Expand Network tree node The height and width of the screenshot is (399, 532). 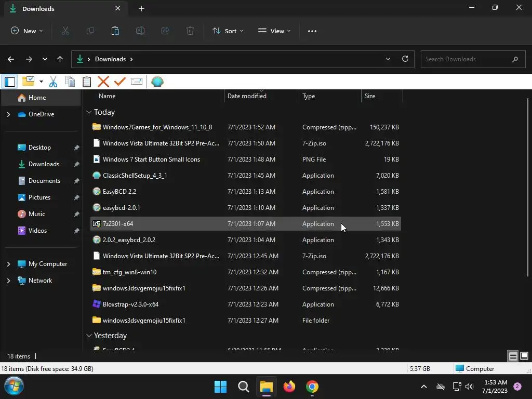point(8,281)
